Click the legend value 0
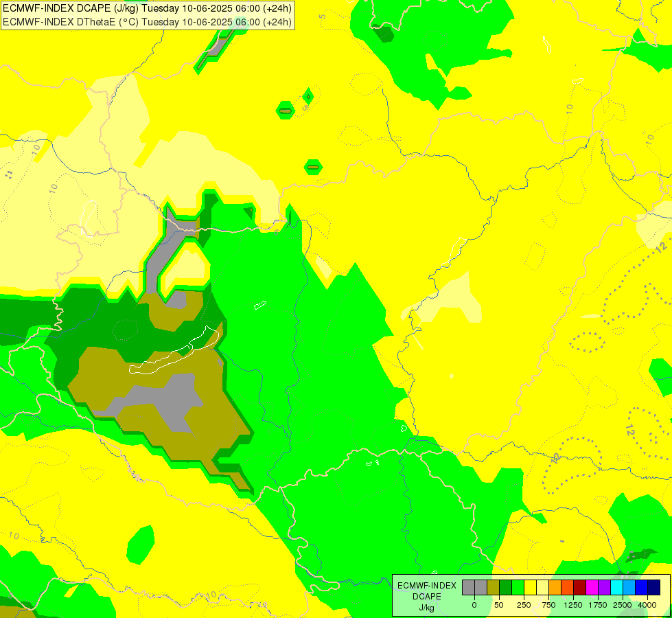Viewport: 672px width, 618px height. [x=474, y=605]
